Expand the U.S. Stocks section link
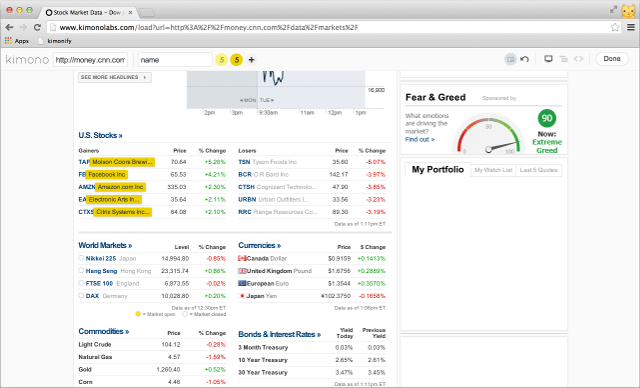Viewport: 640px width, 388px height. [100, 135]
